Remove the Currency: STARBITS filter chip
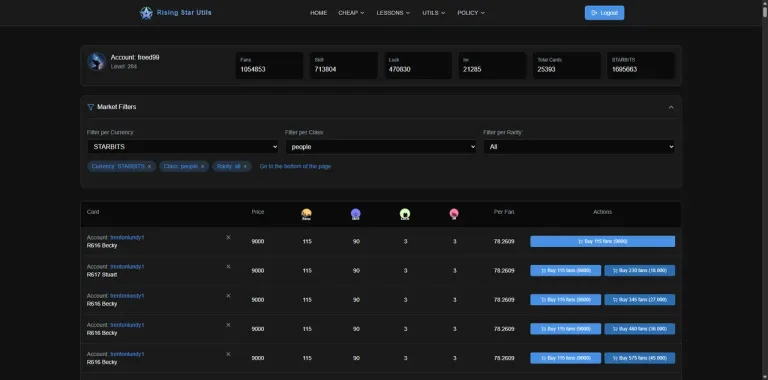Image resolution: width=768 pixels, height=380 pixels. (x=149, y=166)
